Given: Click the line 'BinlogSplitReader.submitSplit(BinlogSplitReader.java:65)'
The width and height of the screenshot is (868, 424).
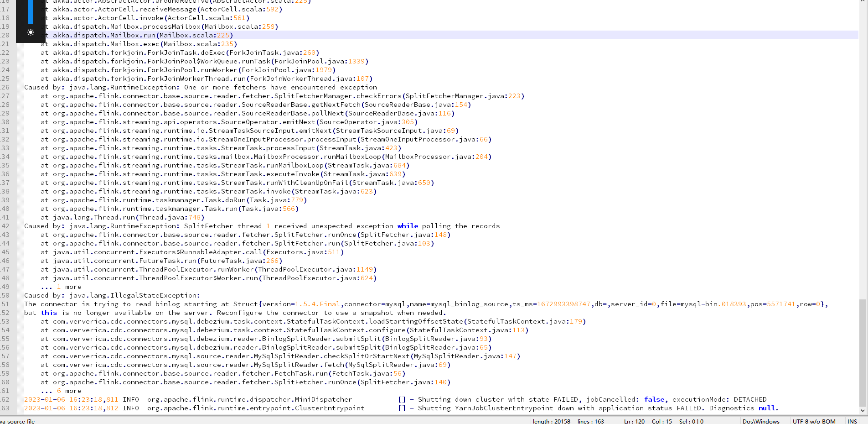Looking at the screenshot, I should pos(266,347).
